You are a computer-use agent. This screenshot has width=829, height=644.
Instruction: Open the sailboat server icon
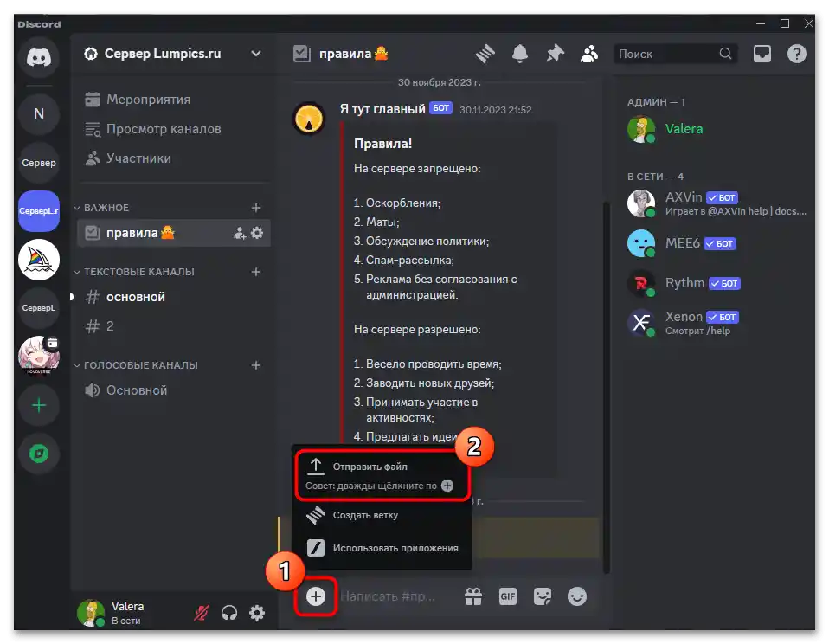[39, 260]
